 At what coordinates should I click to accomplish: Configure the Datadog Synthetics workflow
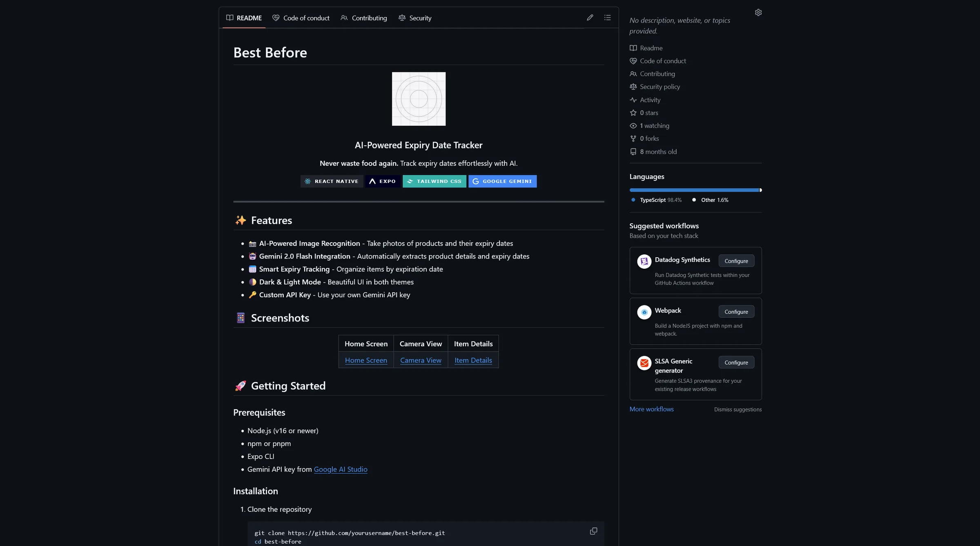pos(736,261)
